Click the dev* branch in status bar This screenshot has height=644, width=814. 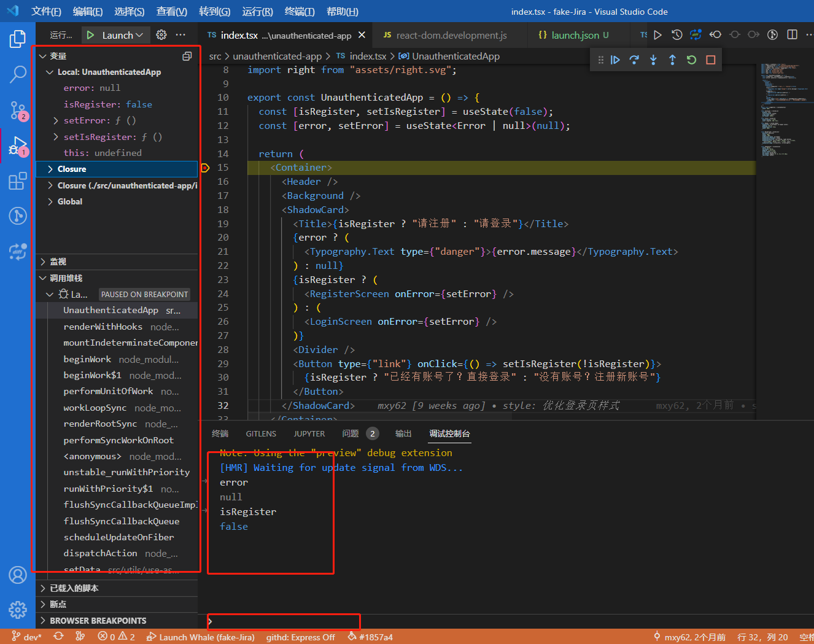26,637
